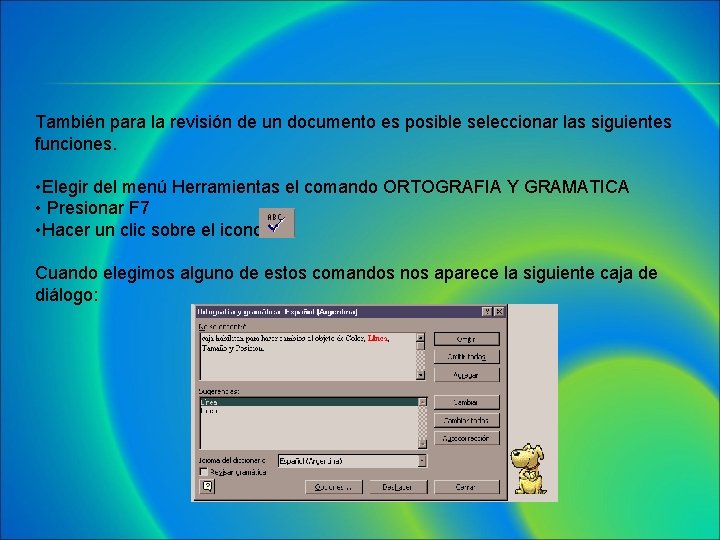Select the highlighted first suggestion 'Línea'
This screenshot has height=540, width=720.
pos(309,402)
